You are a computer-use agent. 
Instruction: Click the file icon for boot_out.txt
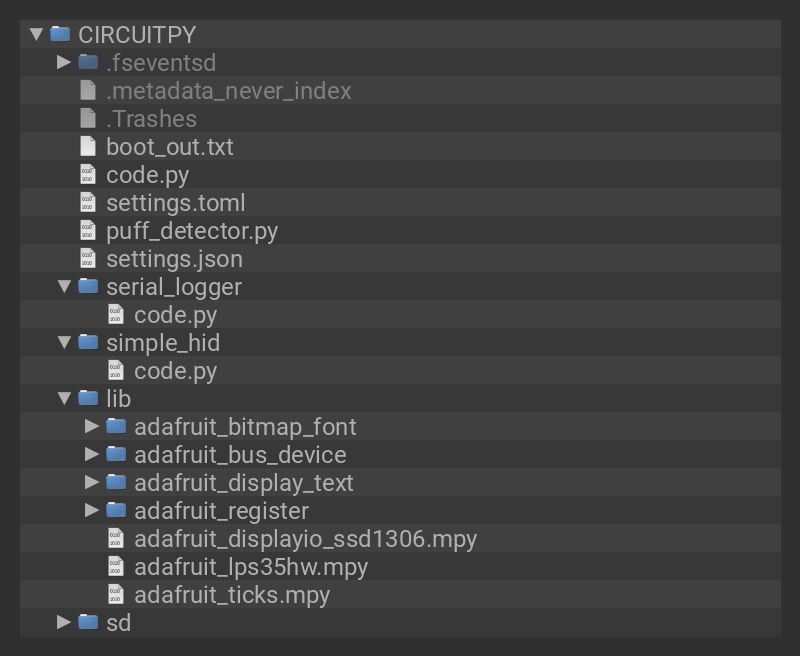89,146
